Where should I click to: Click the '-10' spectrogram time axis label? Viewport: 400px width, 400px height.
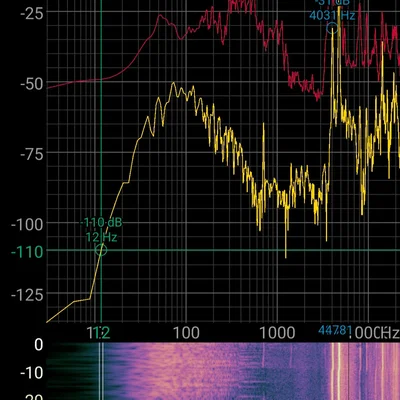point(32,373)
